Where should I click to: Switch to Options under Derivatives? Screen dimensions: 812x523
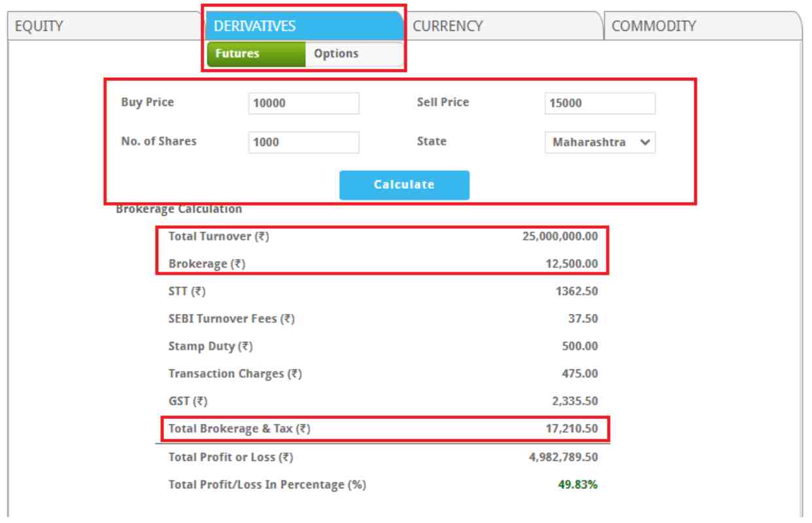click(x=336, y=54)
